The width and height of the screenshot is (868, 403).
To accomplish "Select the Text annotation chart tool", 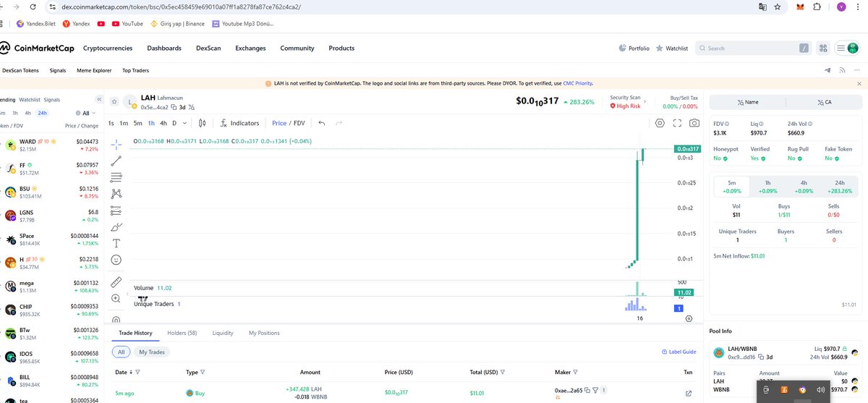I will (116, 243).
